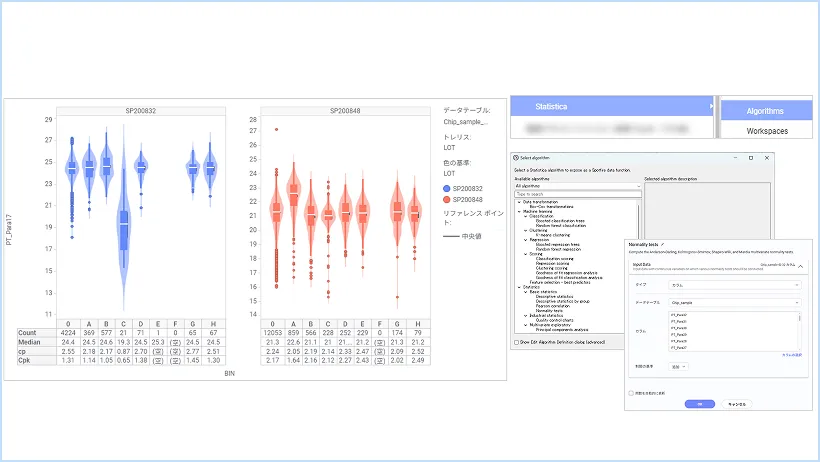Collapse the Statistics tree node

coord(519,287)
